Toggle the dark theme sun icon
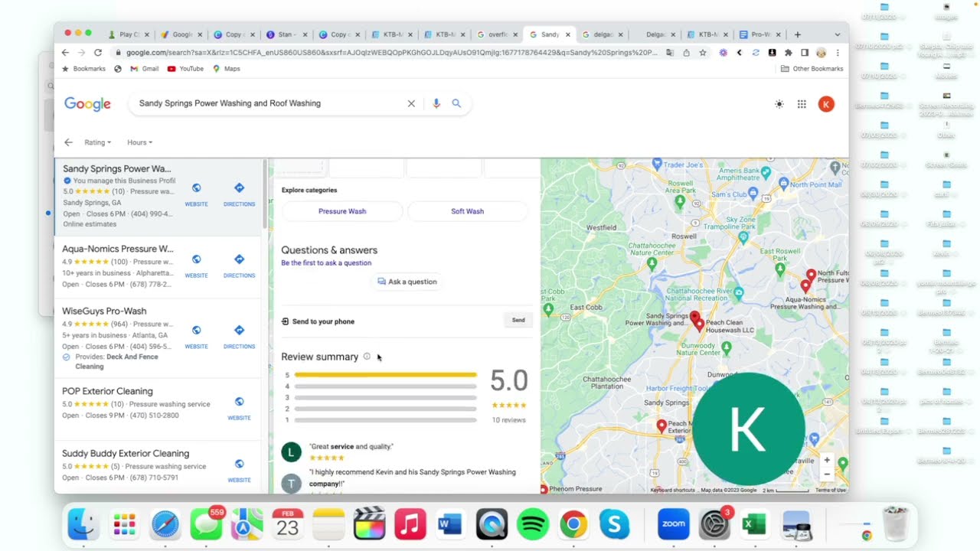Screen dimensions: 980x551 779,104
